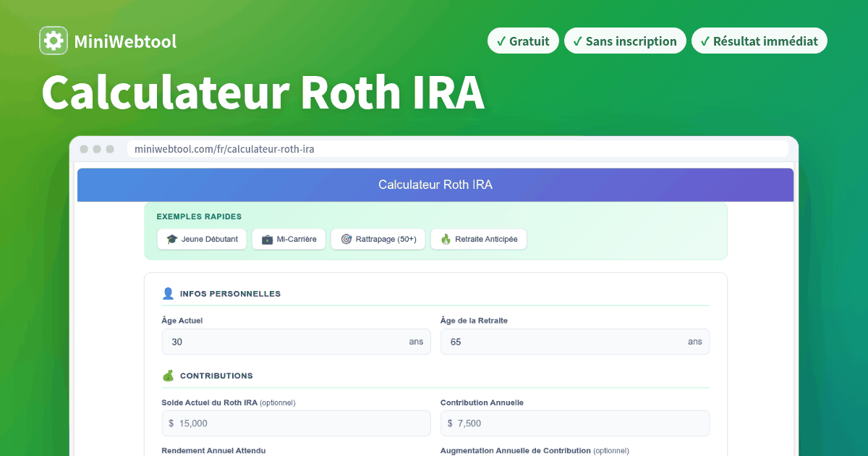Screen dimensions: 868x456
Task: Click the money bag icon beside Contributions
Action: (168, 376)
